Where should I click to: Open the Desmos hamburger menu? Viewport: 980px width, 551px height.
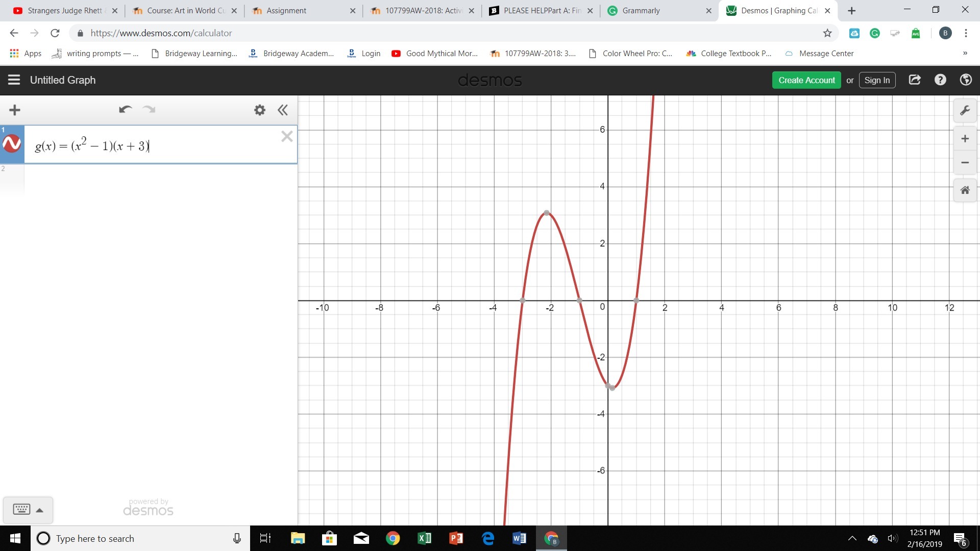14,80
